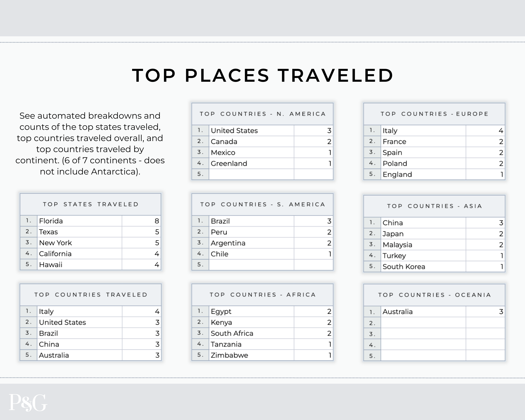
Task: Select the Florida cell in the states table
Action: pos(79,221)
